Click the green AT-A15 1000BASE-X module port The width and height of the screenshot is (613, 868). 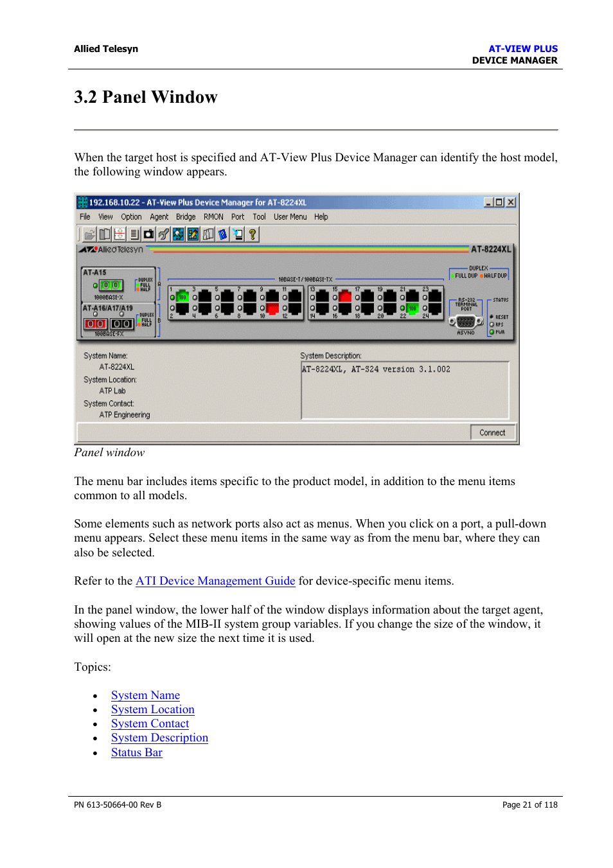pyautogui.click(x=111, y=285)
